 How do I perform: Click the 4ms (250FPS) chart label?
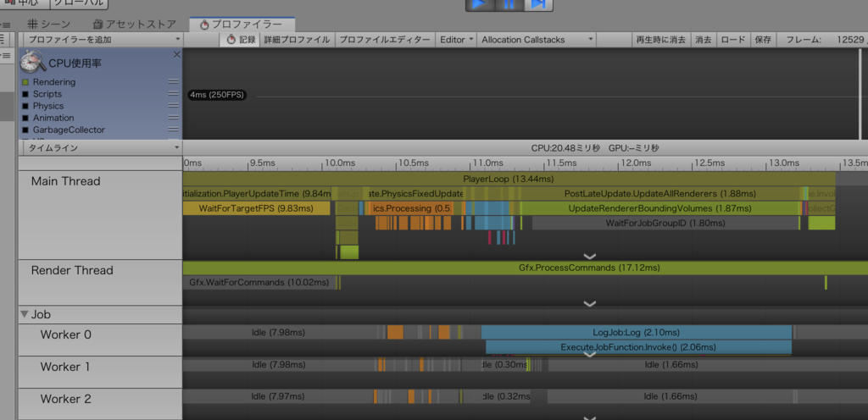click(216, 95)
